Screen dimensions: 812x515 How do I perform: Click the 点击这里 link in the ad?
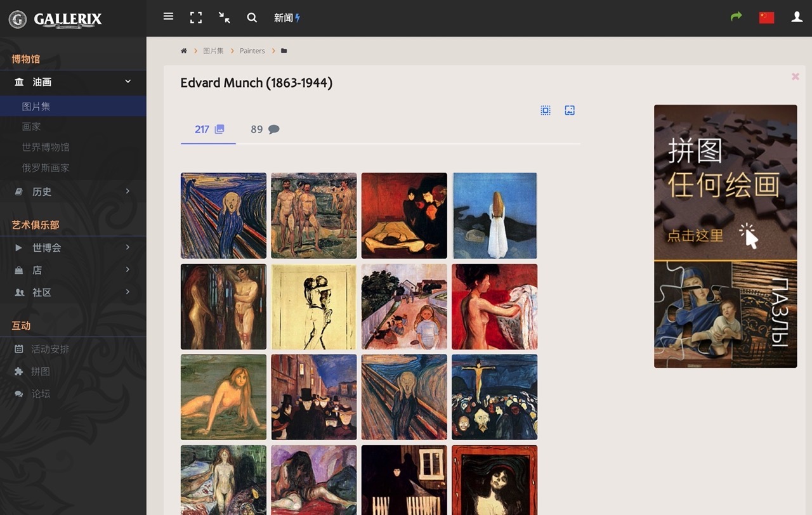695,236
